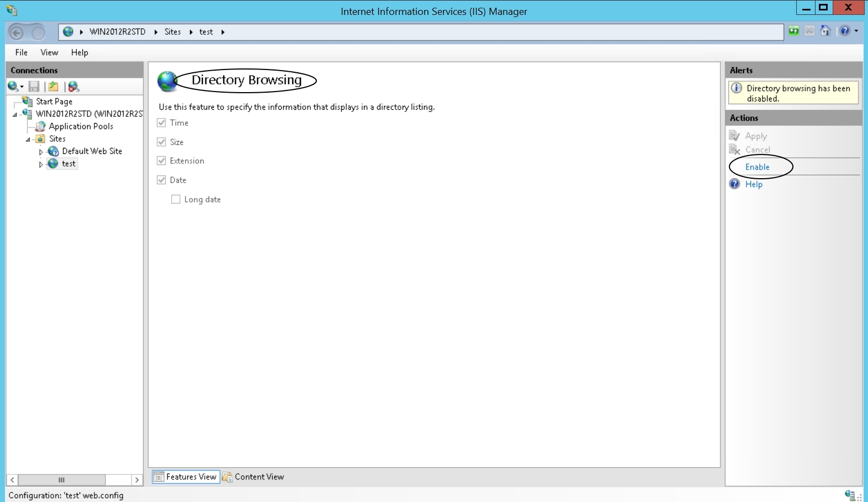Select the Sites node in the tree
This screenshot has width=868, height=502.
[57, 139]
